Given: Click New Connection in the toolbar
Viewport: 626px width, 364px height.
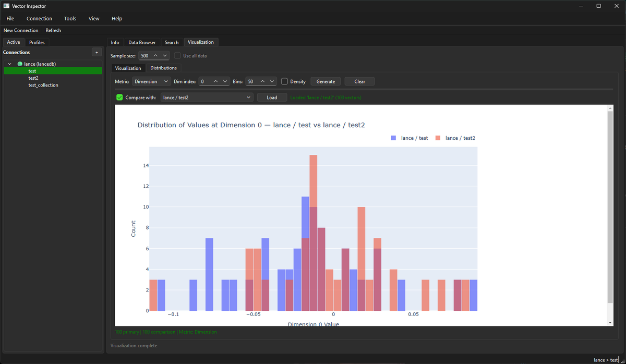Looking at the screenshot, I should point(21,30).
